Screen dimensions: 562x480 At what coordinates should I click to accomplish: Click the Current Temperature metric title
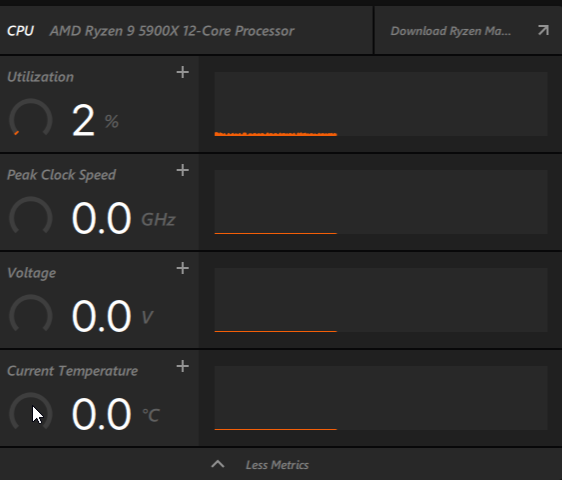72,371
